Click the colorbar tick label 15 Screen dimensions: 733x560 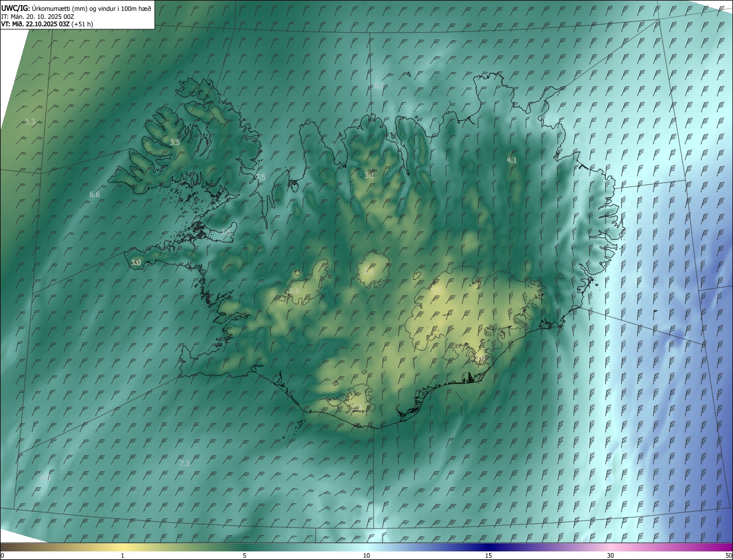click(488, 556)
